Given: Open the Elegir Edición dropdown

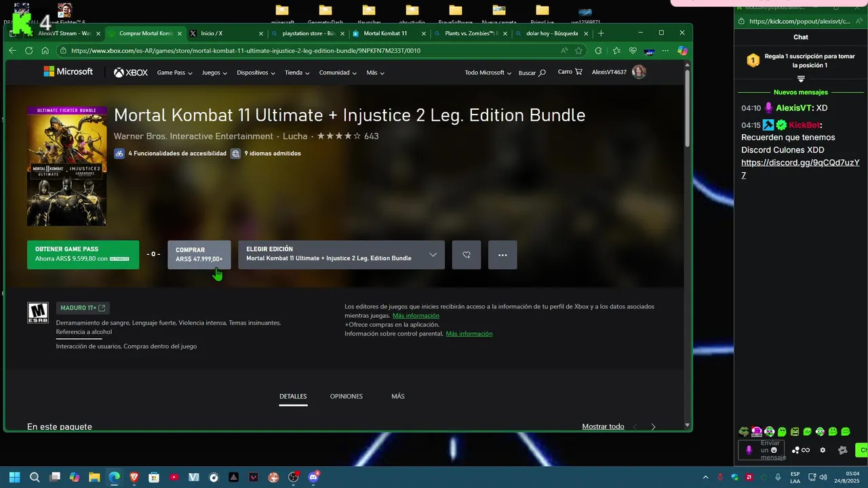Looking at the screenshot, I should [x=341, y=255].
